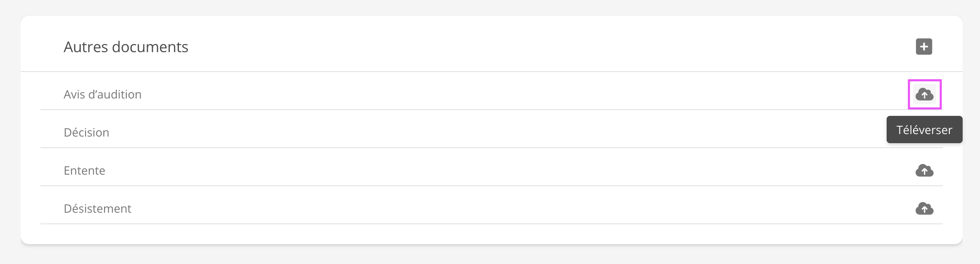980x264 pixels.
Task: Select the Décision row label
Action: (x=86, y=133)
